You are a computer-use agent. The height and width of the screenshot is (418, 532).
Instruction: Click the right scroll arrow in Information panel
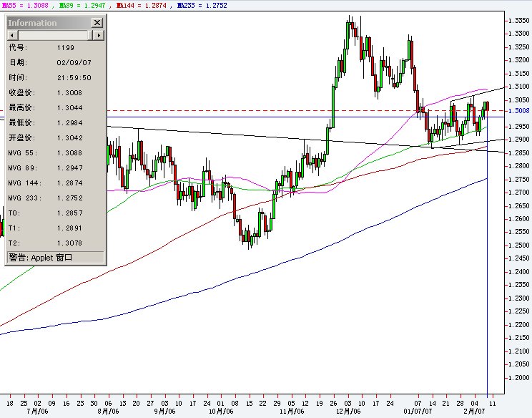click(99, 35)
